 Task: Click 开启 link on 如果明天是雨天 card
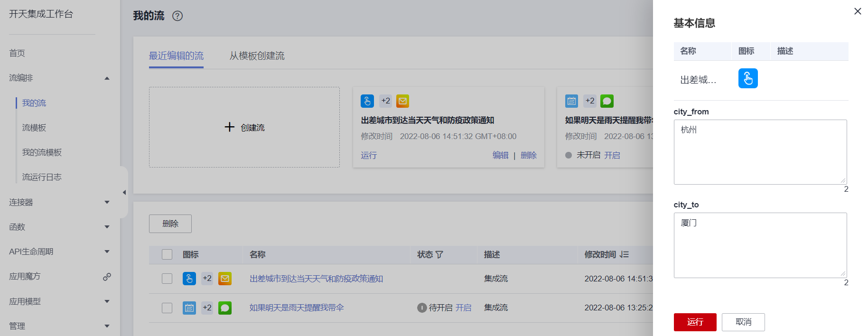click(x=612, y=155)
